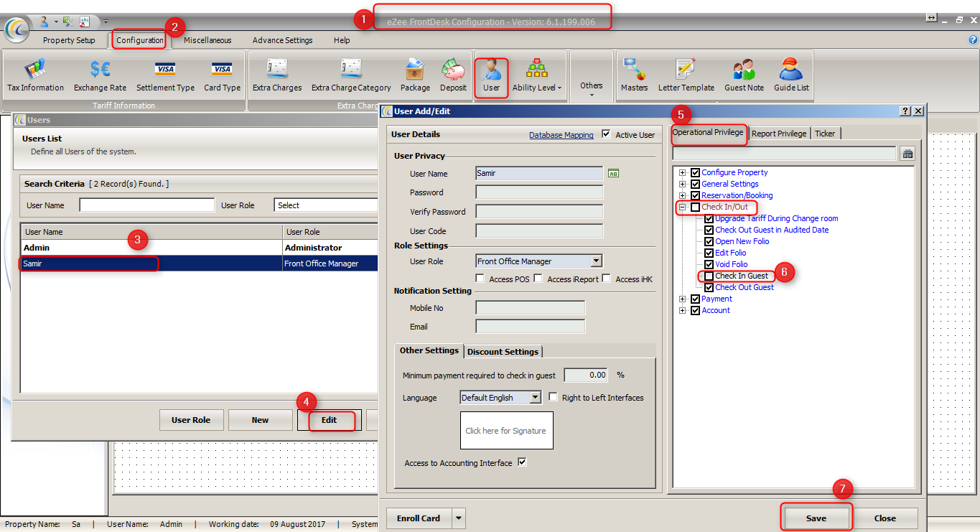Check the Check In Guest privilege

click(709, 276)
